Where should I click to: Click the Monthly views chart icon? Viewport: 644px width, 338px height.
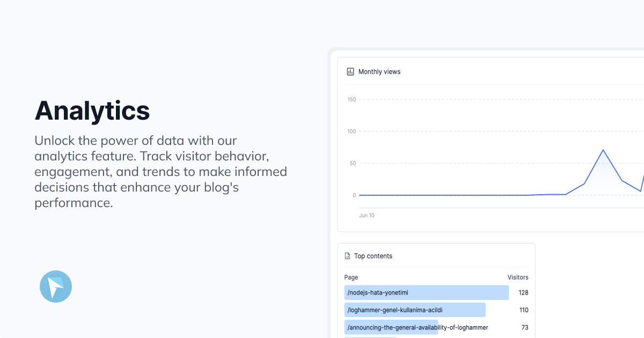click(350, 71)
